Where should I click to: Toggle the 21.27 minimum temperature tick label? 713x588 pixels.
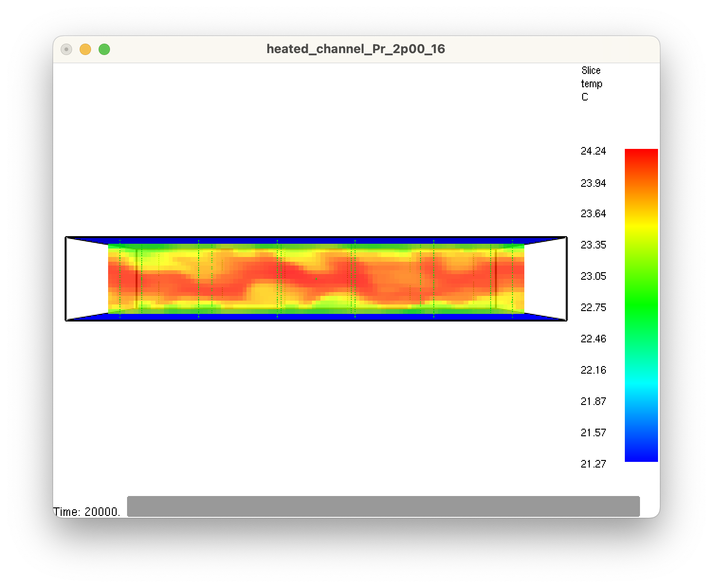594,464
